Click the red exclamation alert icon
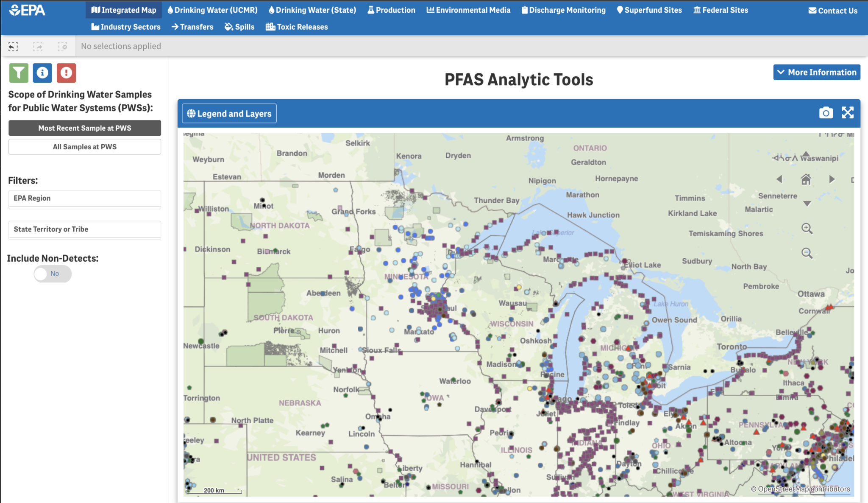Image resolution: width=868 pixels, height=503 pixels. pos(66,73)
